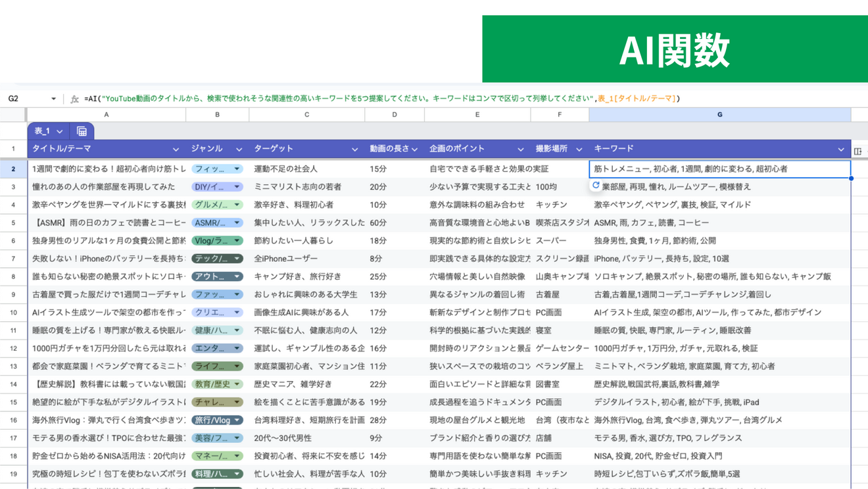The width and height of the screenshot is (868, 489).
Task: Open the チャレ... genre chip in row 15
Action: (217, 402)
